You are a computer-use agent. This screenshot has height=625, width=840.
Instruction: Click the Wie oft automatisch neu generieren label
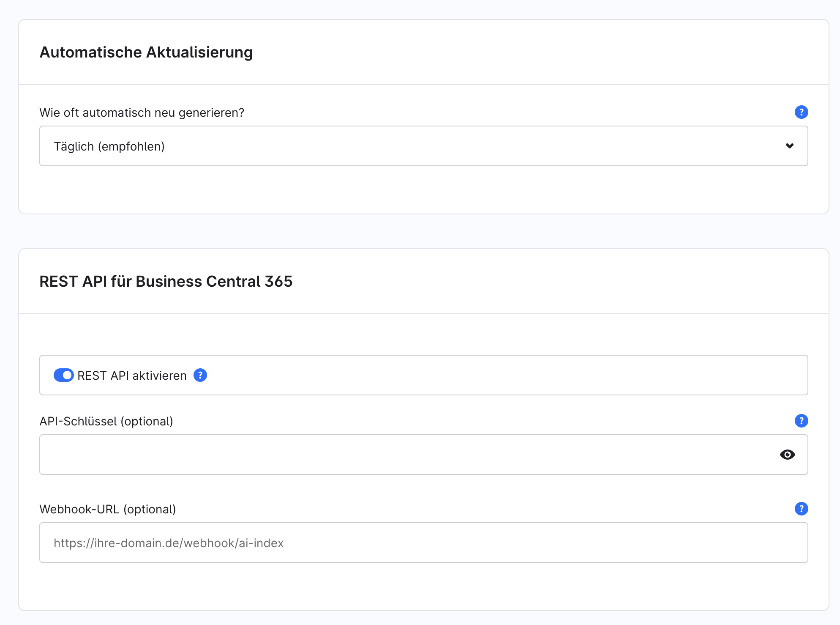coord(142,112)
